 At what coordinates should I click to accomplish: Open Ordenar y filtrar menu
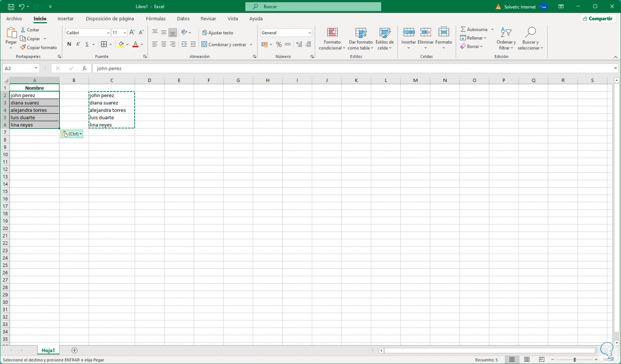point(506,39)
